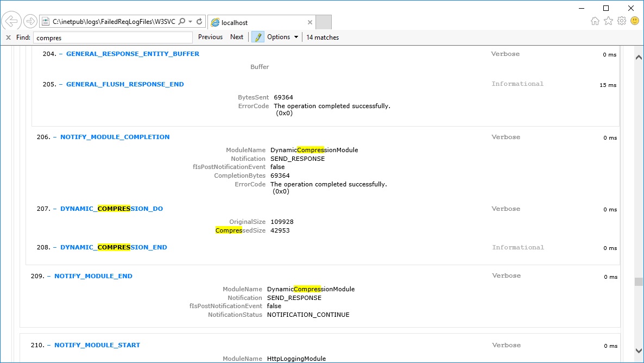The image size is (644, 363).
Task: Click the scroll up arrow
Action: tap(639, 57)
